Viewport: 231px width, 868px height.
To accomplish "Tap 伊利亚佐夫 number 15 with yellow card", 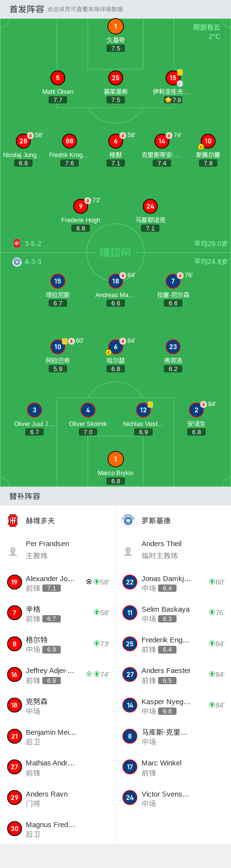I will (173, 78).
